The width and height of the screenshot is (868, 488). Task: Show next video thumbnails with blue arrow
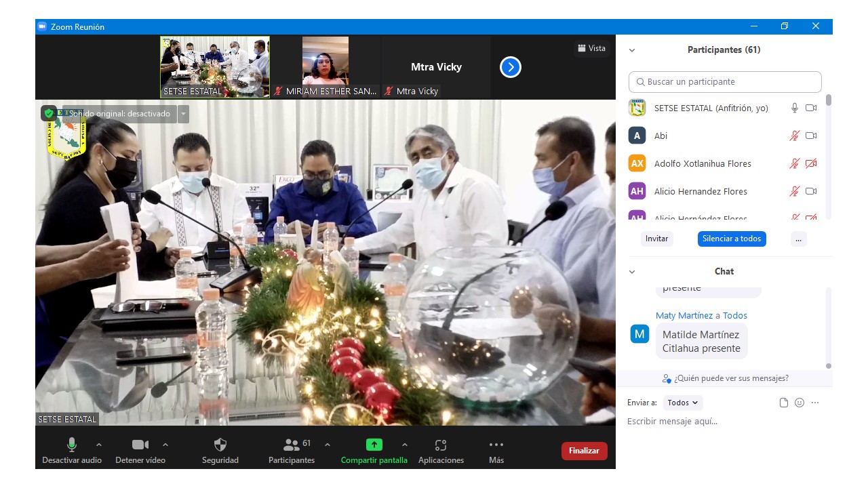click(511, 67)
